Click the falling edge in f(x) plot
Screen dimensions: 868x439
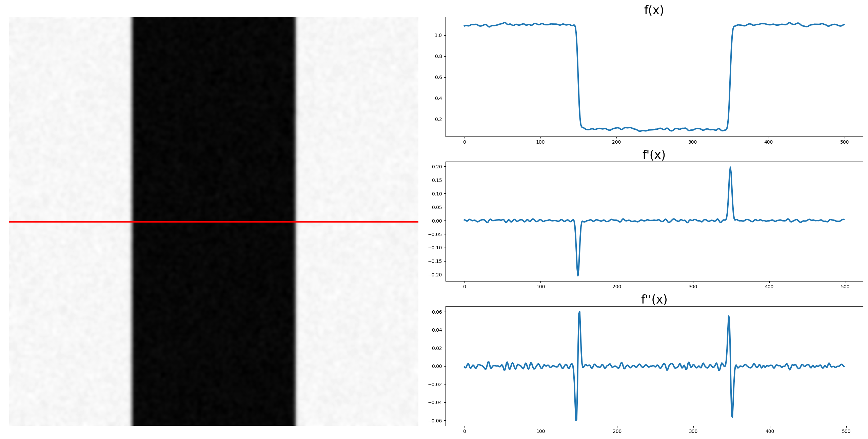pyautogui.click(x=578, y=76)
